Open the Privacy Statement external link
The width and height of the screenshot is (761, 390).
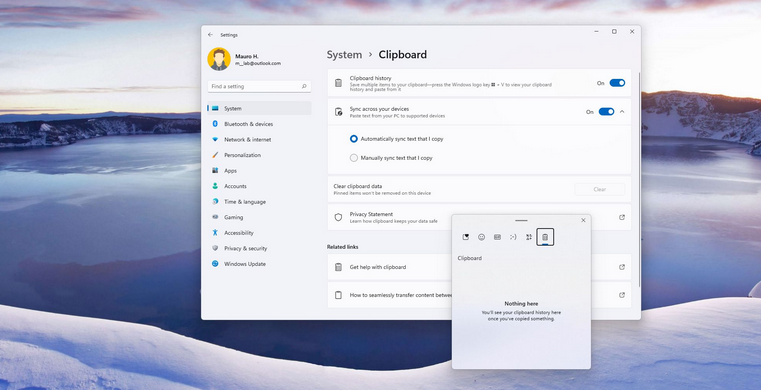coord(622,217)
